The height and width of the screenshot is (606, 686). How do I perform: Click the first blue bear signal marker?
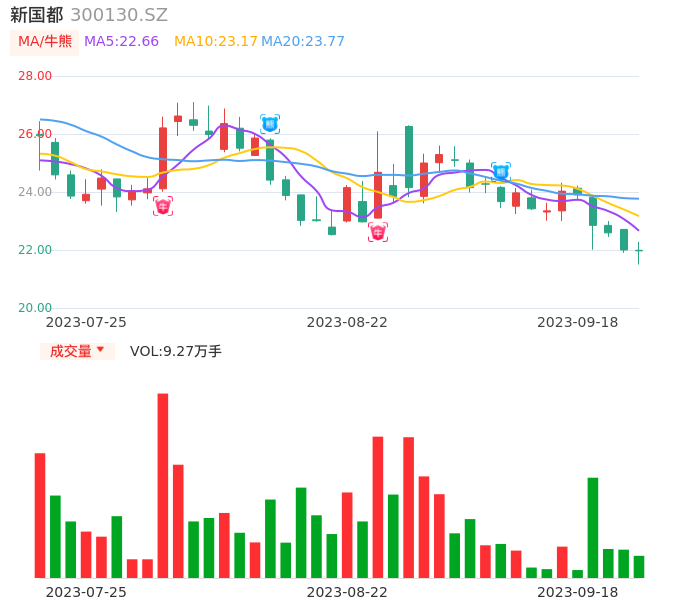click(x=270, y=124)
